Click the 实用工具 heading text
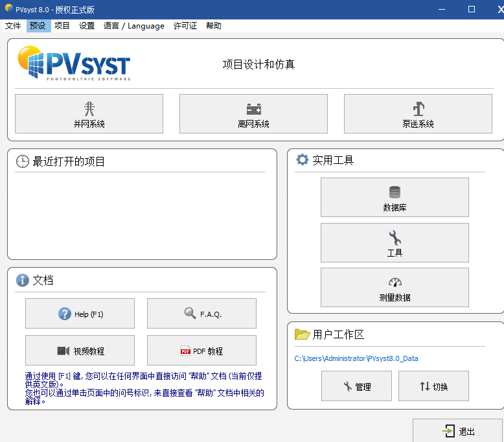Viewport: 504px width, 442px height. click(333, 160)
